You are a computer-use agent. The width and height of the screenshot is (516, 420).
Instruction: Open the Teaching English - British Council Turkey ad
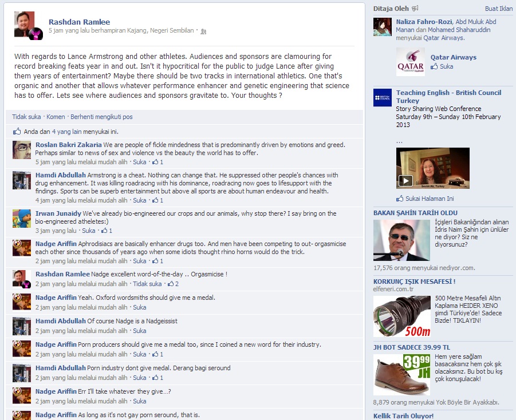448,97
